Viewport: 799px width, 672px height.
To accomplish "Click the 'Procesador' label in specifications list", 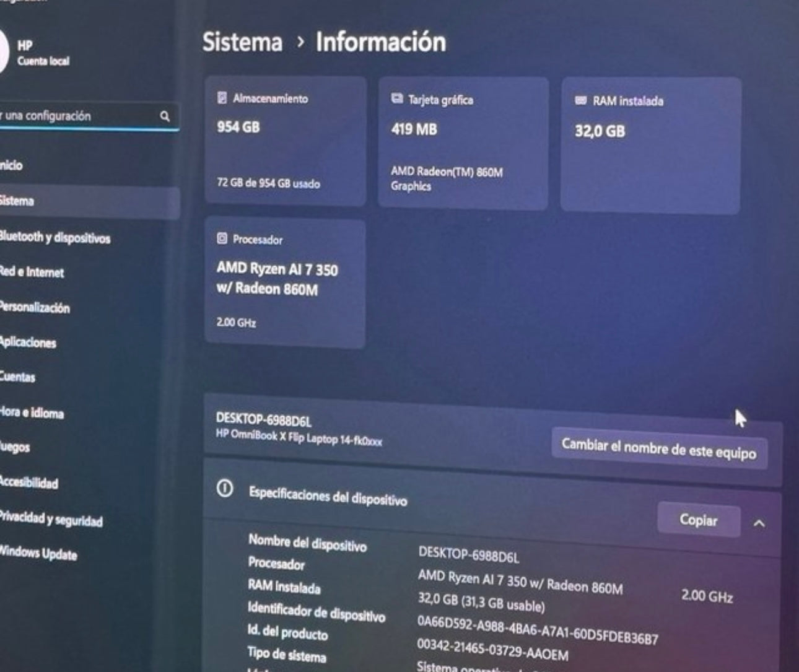I will coord(276,564).
